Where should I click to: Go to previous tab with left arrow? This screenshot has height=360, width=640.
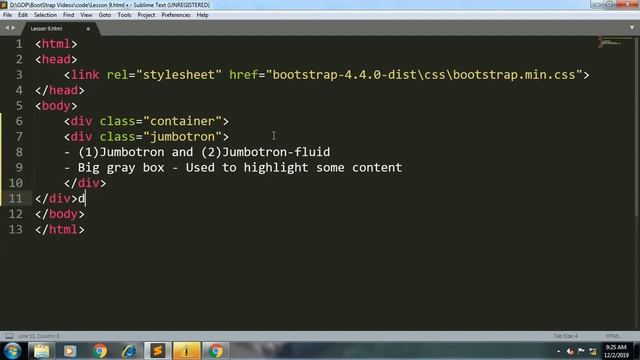pyautogui.click(x=7, y=28)
